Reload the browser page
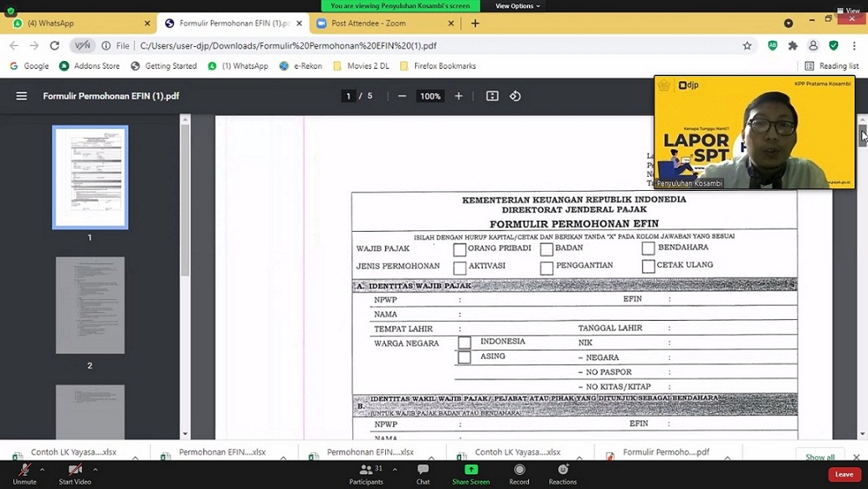The height and width of the screenshot is (489, 868). 54,46
